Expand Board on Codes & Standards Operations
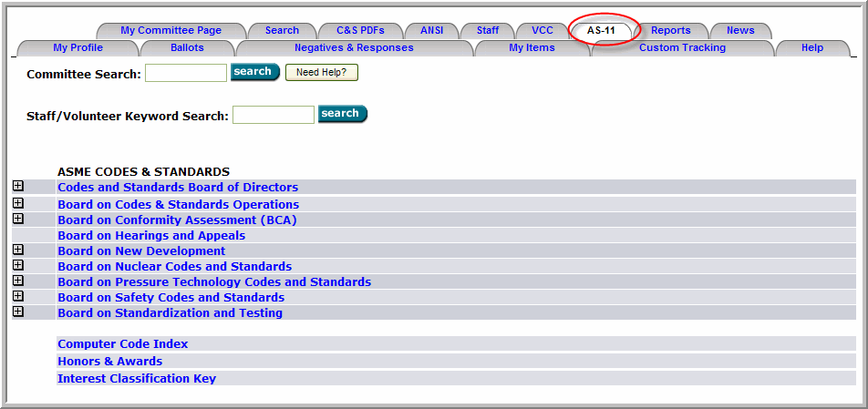The height and width of the screenshot is (409, 868). [x=18, y=203]
